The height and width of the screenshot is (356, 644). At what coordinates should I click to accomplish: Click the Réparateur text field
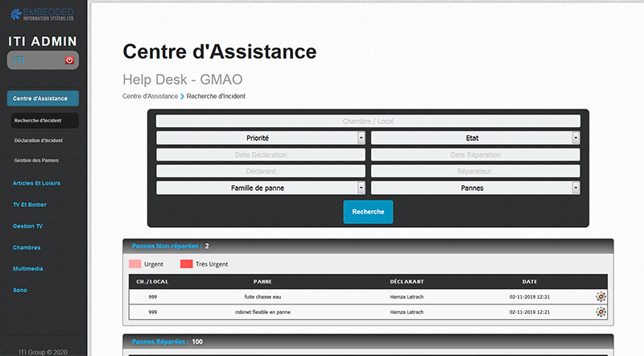(x=475, y=171)
